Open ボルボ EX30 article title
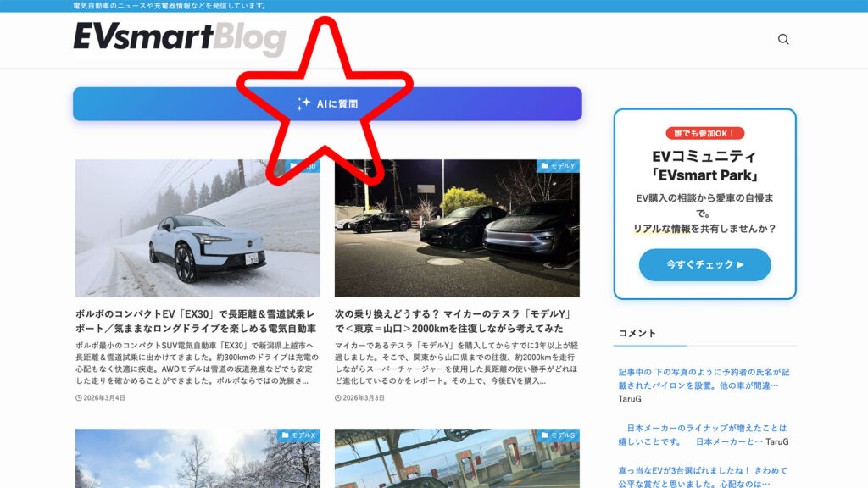This screenshot has height=488, width=868. pos(196,319)
